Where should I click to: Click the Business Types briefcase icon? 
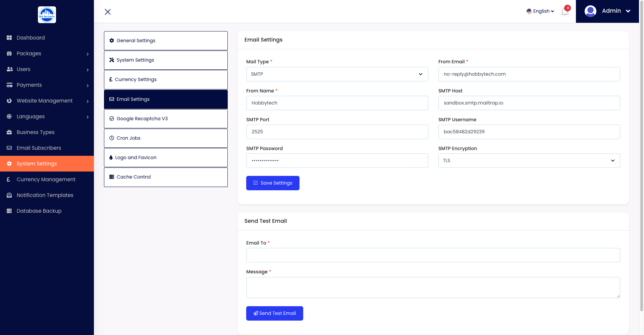pos(9,132)
